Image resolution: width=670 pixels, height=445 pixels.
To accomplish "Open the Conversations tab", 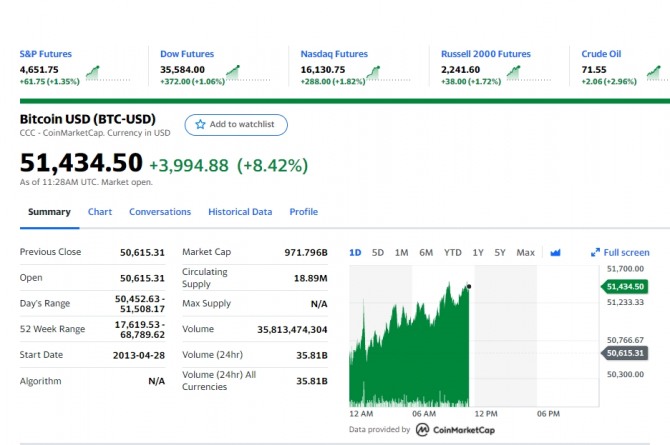I will click(x=160, y=212).
